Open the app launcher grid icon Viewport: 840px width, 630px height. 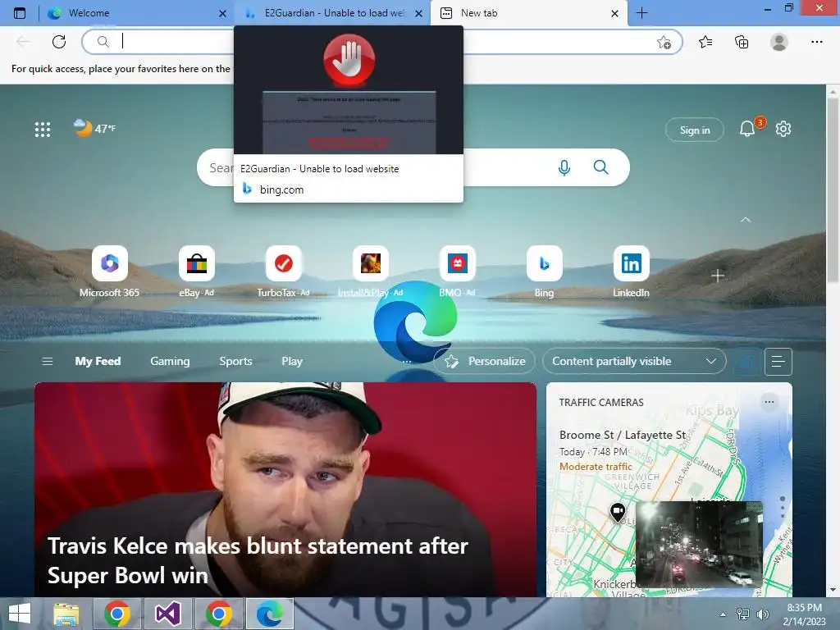(x=43, y=129)
